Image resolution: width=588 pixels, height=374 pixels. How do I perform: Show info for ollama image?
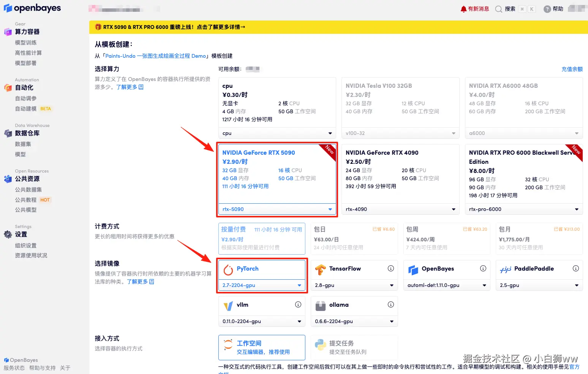[x=390, y=304]
